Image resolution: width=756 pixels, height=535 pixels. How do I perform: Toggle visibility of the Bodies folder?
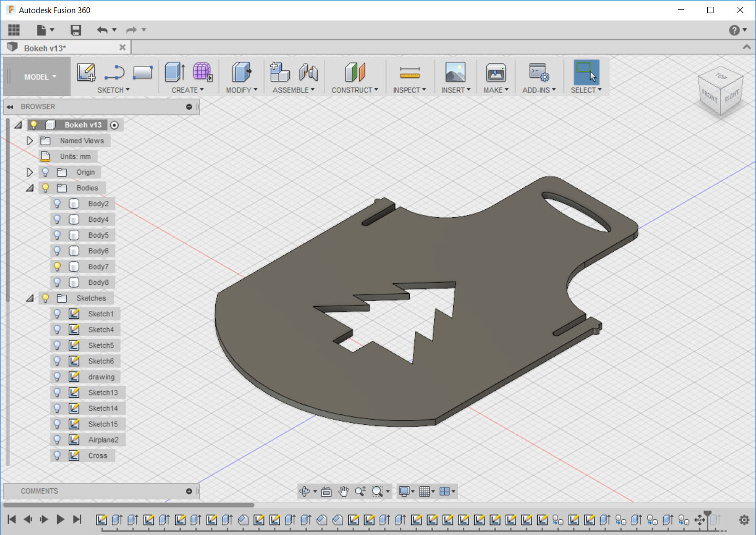coord(46,188)
